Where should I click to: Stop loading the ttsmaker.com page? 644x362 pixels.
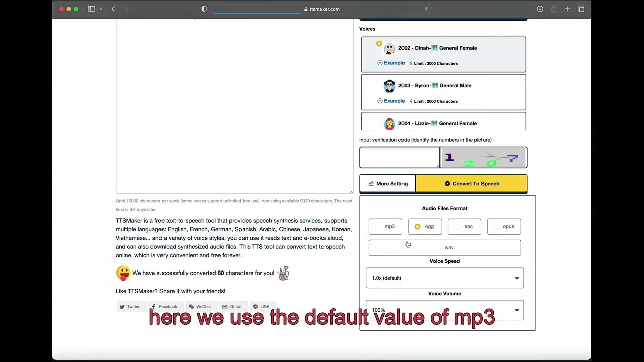point(426,9)
